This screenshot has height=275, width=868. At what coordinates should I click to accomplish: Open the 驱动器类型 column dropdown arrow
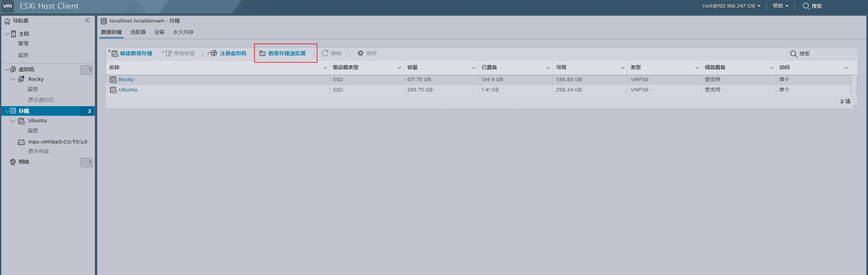tap(399, 68)
